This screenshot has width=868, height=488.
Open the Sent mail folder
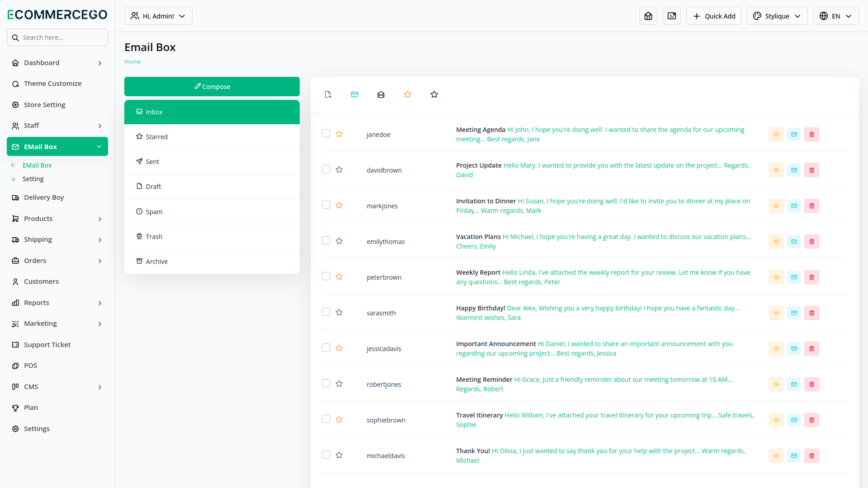(212, 161)
